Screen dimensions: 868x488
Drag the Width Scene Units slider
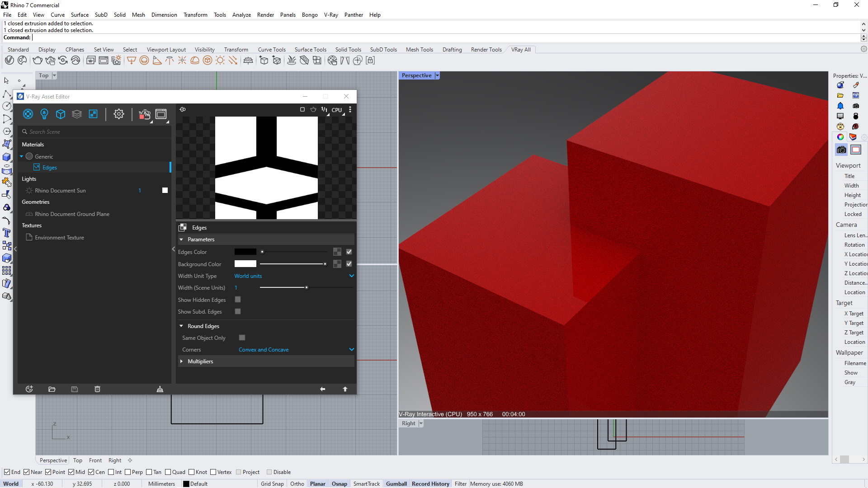305,288
